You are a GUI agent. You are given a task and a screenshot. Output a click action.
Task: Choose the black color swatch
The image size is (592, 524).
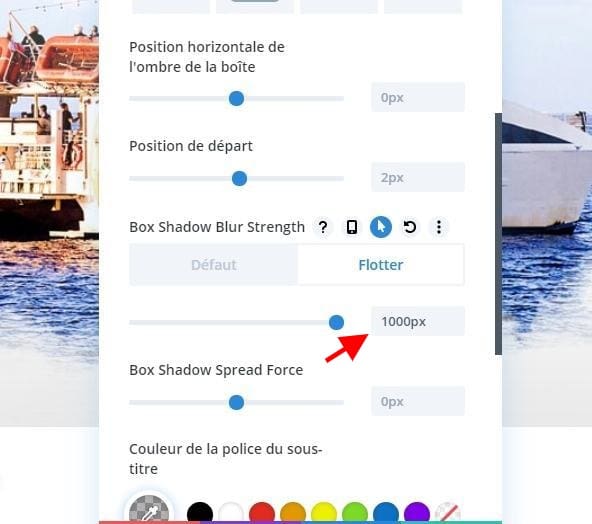point(200,513)
